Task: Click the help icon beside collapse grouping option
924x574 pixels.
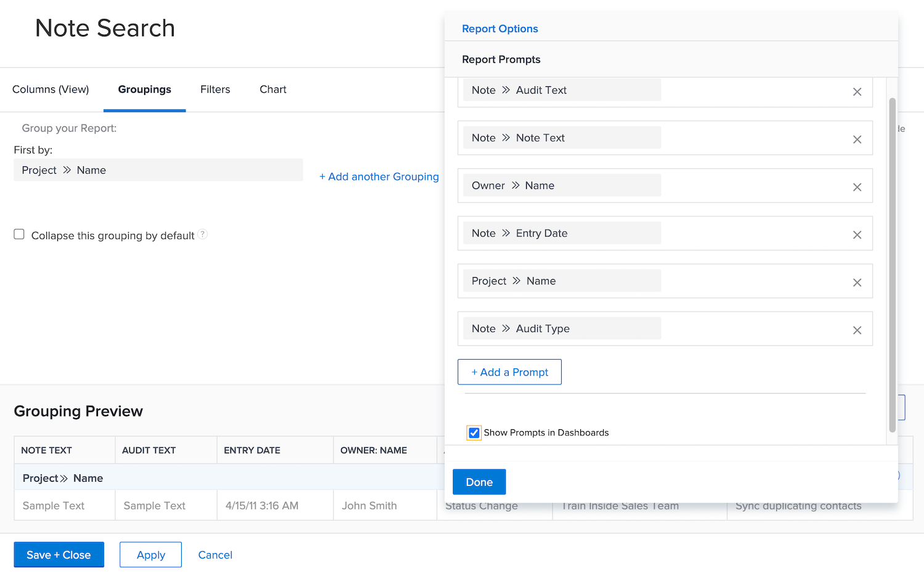Action: 203,234
